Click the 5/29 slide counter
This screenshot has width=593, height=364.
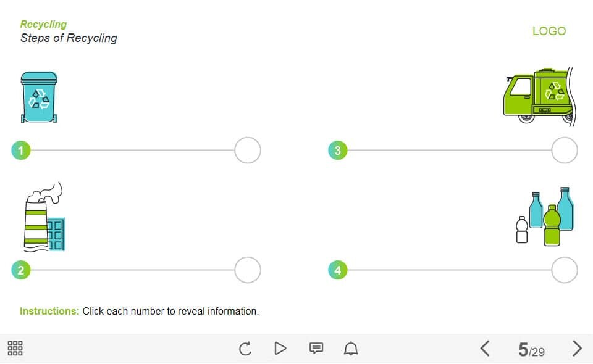[531, 350]
